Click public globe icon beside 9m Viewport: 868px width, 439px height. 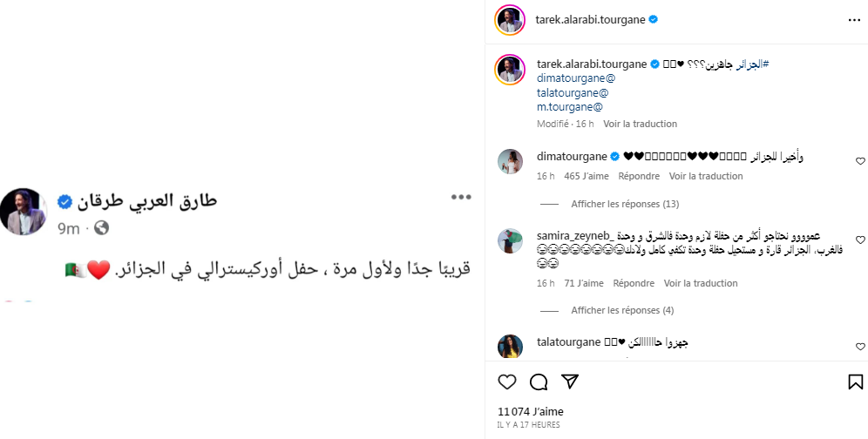tap(101, 228)
